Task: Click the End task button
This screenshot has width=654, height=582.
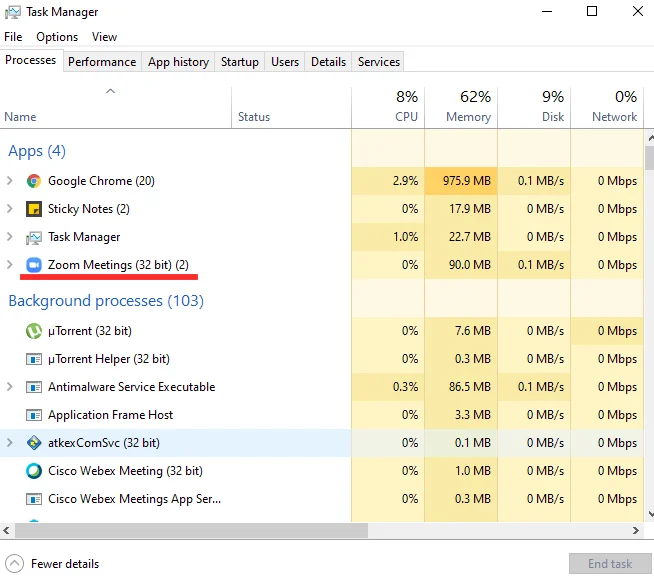Action: [610, 564]
